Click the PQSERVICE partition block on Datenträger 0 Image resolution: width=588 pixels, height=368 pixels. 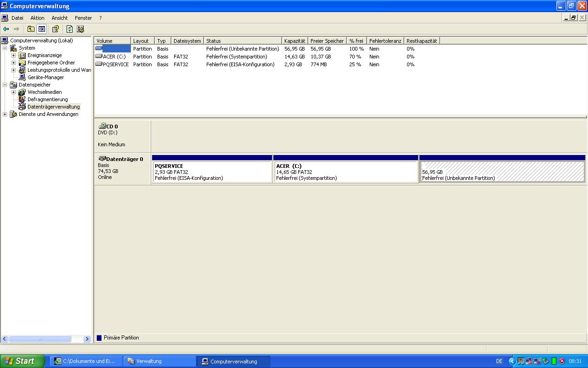point(212,169)
